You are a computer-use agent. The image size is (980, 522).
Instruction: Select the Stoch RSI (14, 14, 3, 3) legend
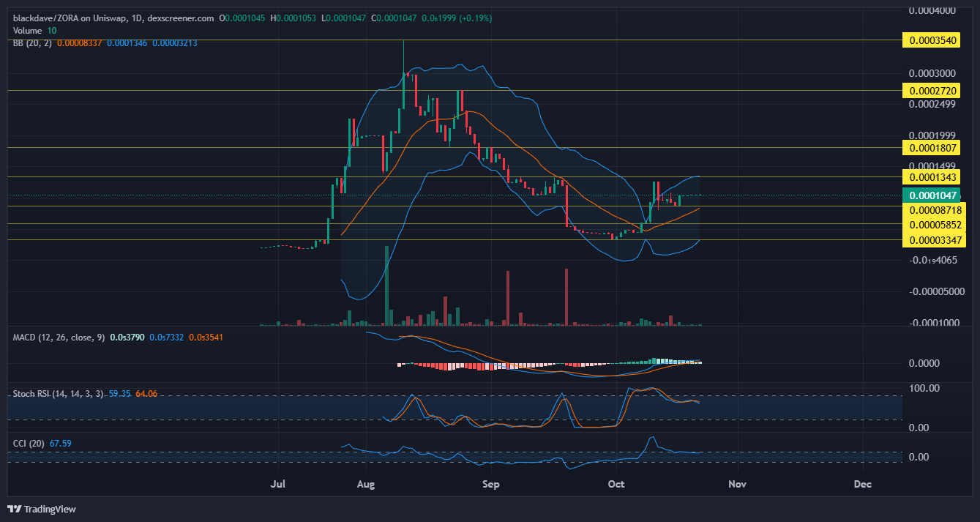59,394
